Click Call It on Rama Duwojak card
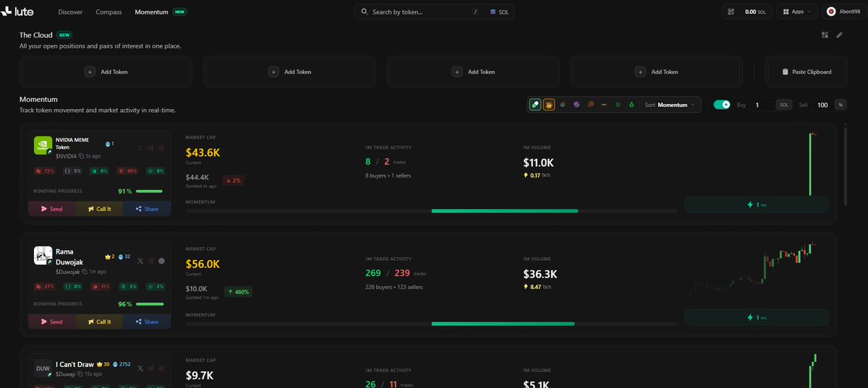 (99, 322)
